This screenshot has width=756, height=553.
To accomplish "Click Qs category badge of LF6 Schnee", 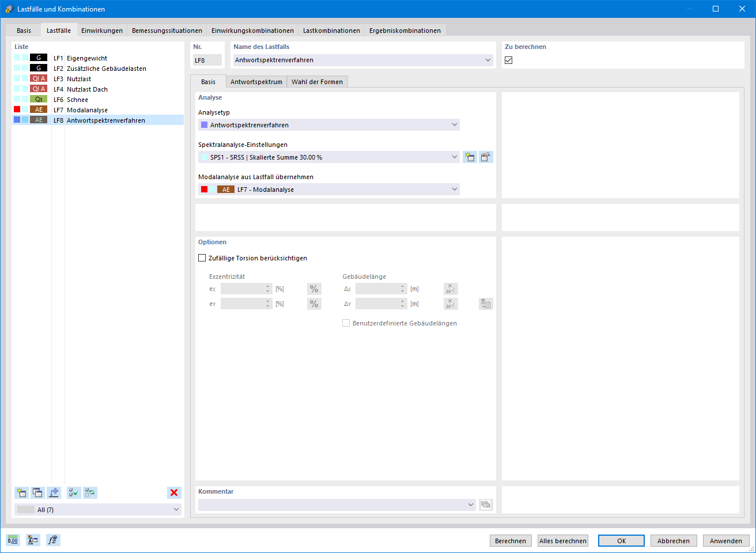I will pyautogui.click(x=39, y=99).
